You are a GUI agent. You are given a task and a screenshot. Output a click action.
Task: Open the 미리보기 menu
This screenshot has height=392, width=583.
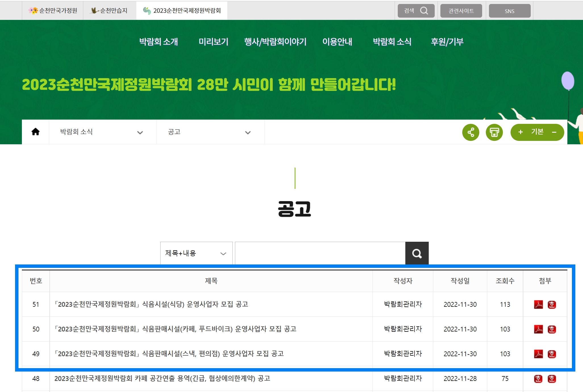(x=213, y=42)
